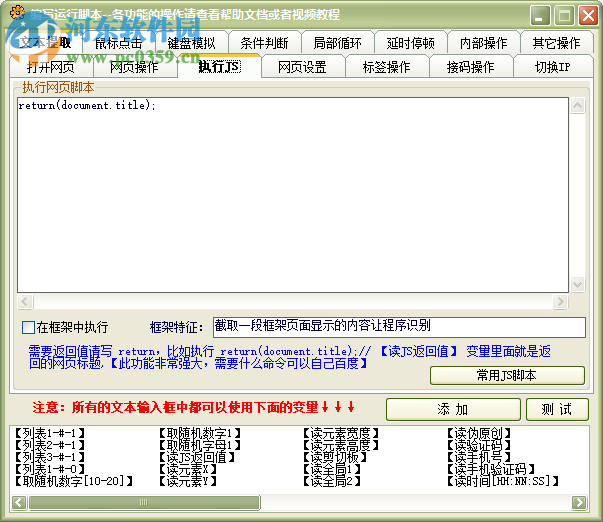Image resolution: width=603 pixels, height=522 pixels.
Task: Select the 【读JS返回值】 variable in list
Action: [x=199, y=457]
